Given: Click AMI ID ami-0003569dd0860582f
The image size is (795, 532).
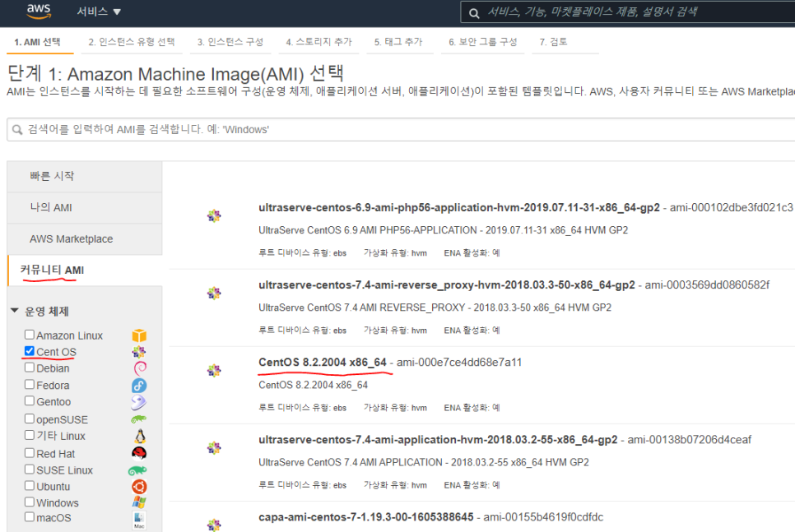Looking at the screenshot, I should 707,285.
